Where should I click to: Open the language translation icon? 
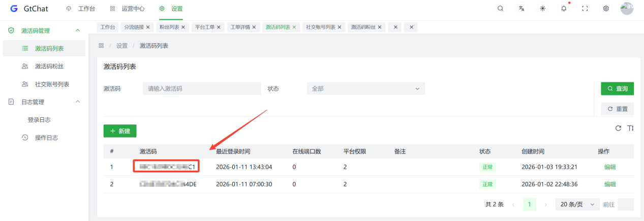pyautogui.click(x=522, y=9)
